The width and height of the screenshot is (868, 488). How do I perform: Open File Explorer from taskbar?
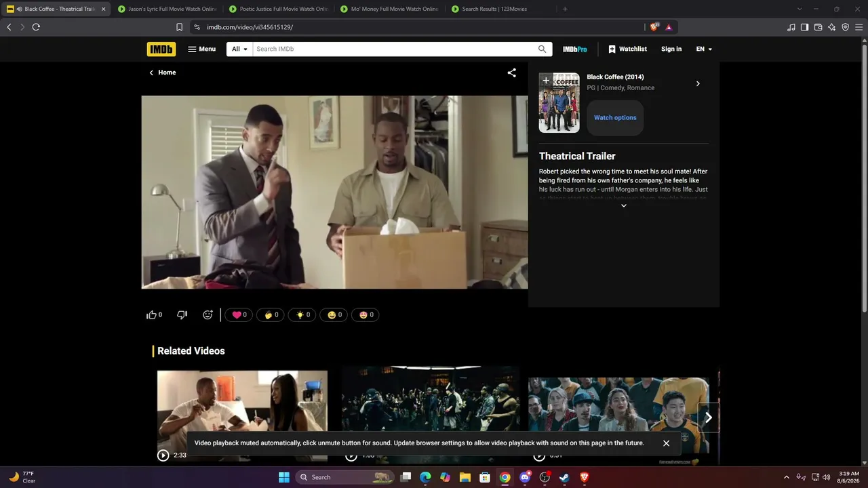[465, 477]
